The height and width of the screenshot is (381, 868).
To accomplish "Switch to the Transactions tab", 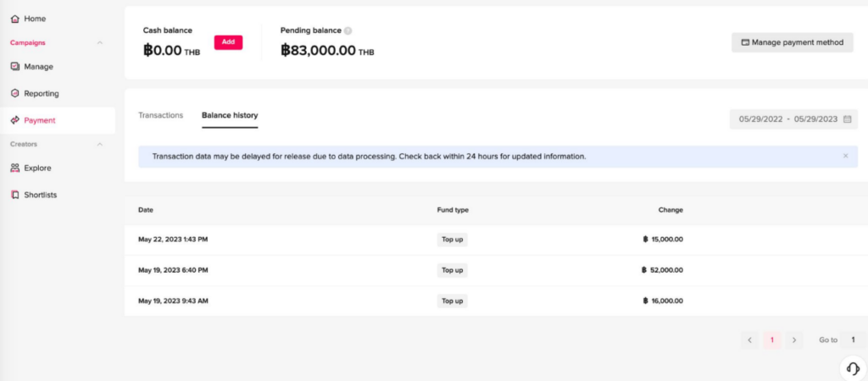I will tap(160, 116).
